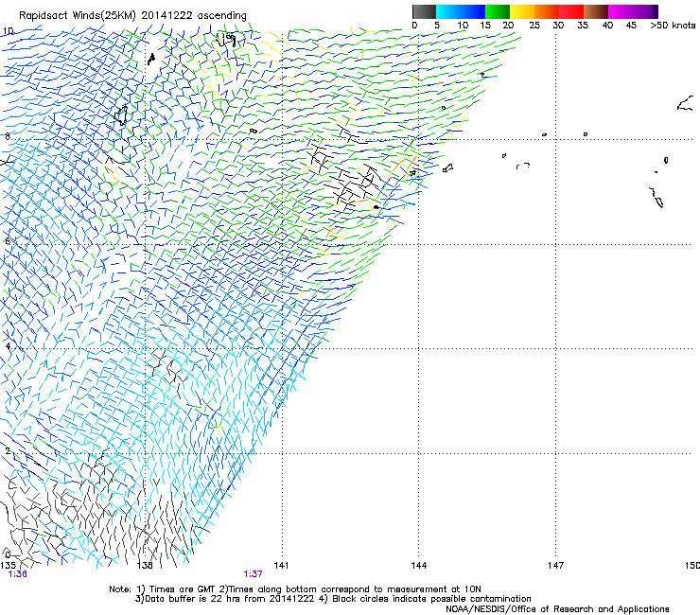Screen dimensions: 700x615
Task: Click the legend label '35'
Action: click(x=583, y=26)
